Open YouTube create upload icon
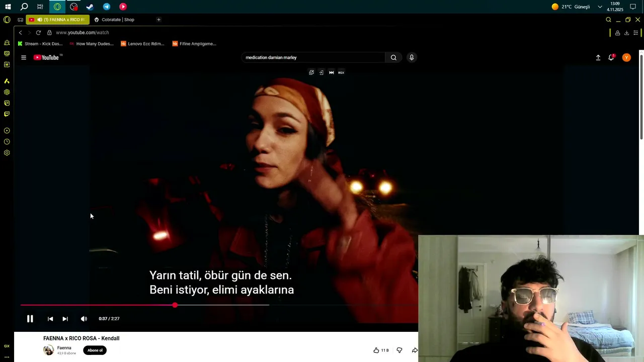 click(598, 57)
